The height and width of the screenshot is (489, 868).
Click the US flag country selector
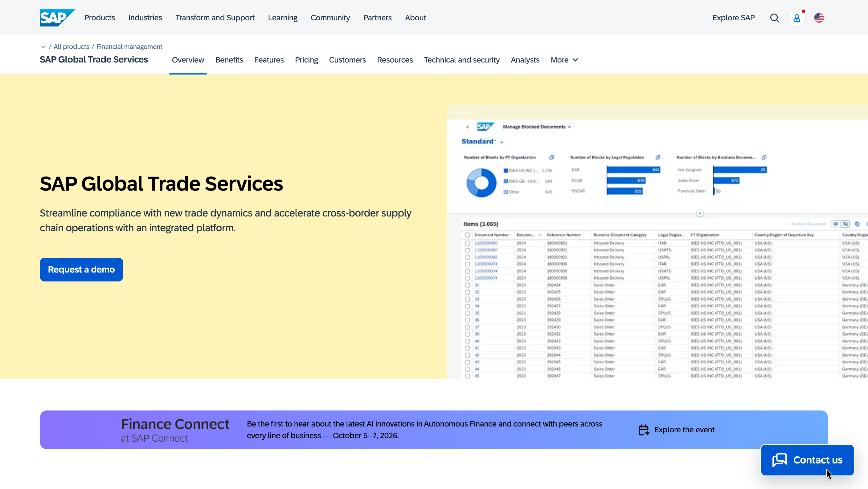(x=819, y=18)
